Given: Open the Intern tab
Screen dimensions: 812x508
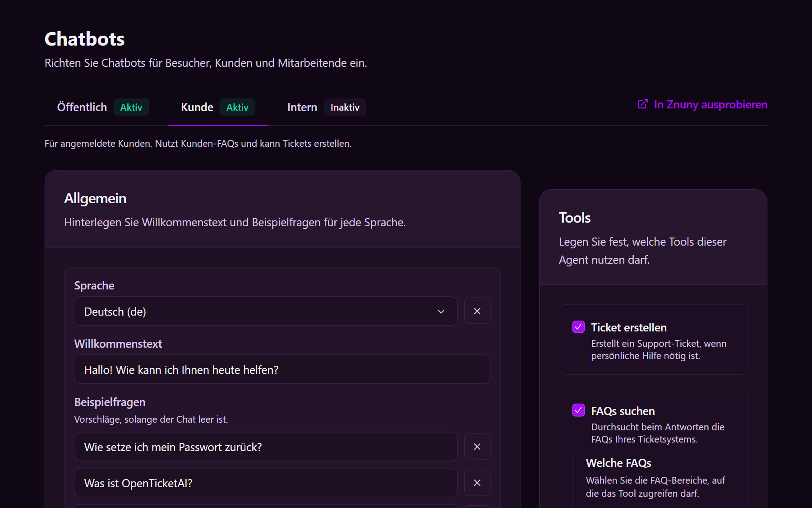Looking at the screenshot, I should point(327,107).
